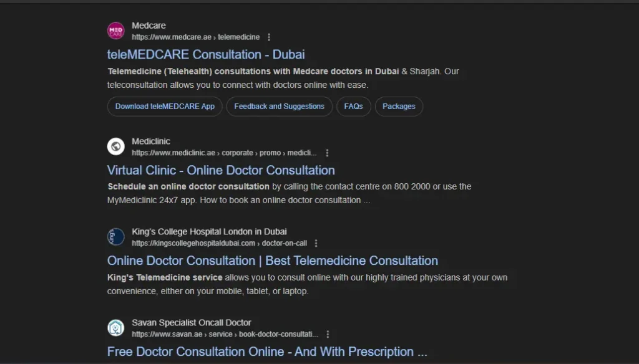
Task: Click the kingscollegehospitaldubai.com URL
Action: click(219, 243)
